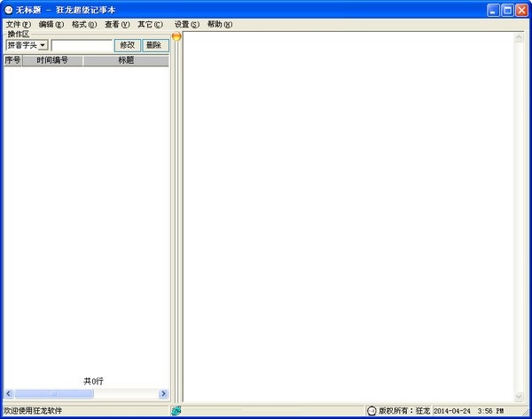Open the 格式 menu
Viewport: 532px width, 419px height.
pos(84,25)
